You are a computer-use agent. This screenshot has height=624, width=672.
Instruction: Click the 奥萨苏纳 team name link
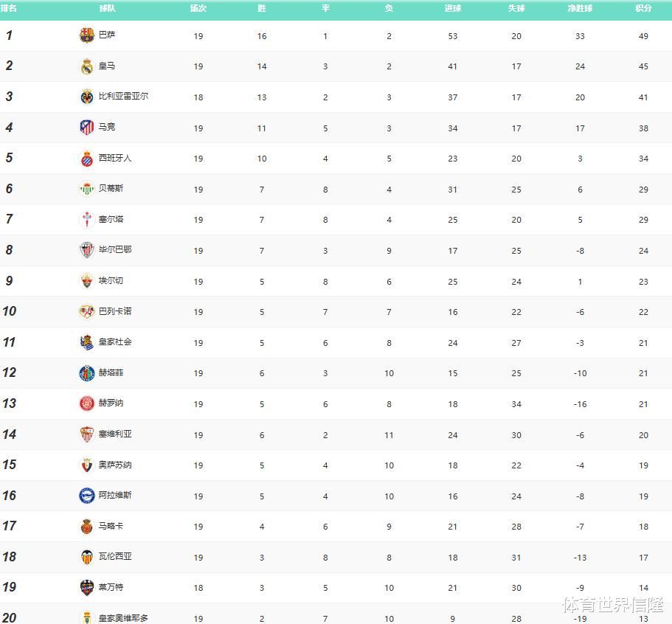click(x=115, y=465)
